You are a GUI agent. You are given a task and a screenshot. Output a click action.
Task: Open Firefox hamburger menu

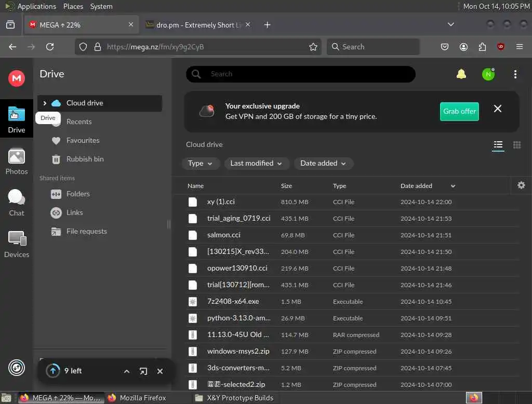(x=519, y=47)
